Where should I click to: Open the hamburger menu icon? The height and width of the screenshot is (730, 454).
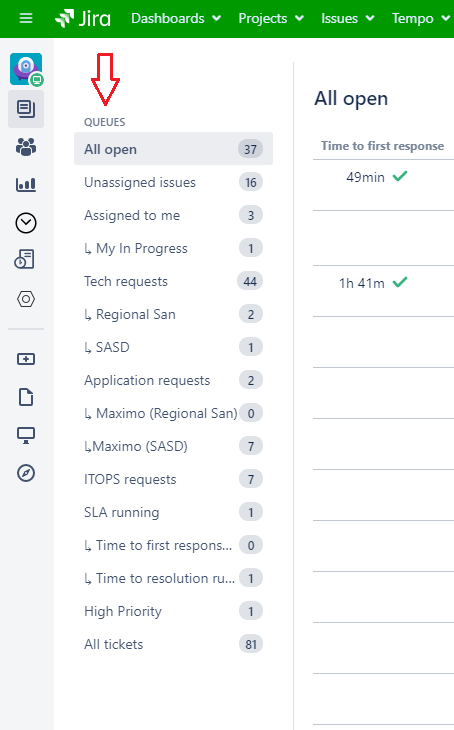coord(26,18)
